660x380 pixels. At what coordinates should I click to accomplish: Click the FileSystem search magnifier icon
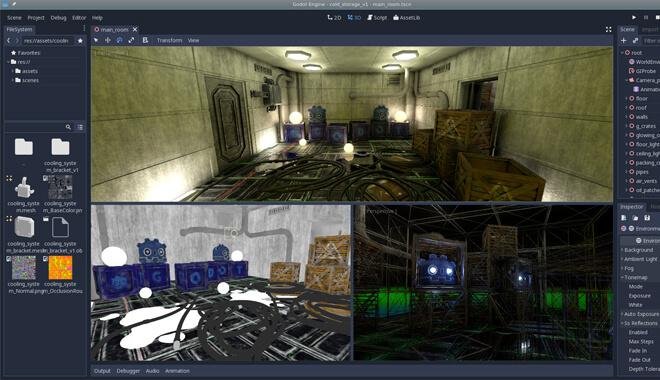pos(68,127)
